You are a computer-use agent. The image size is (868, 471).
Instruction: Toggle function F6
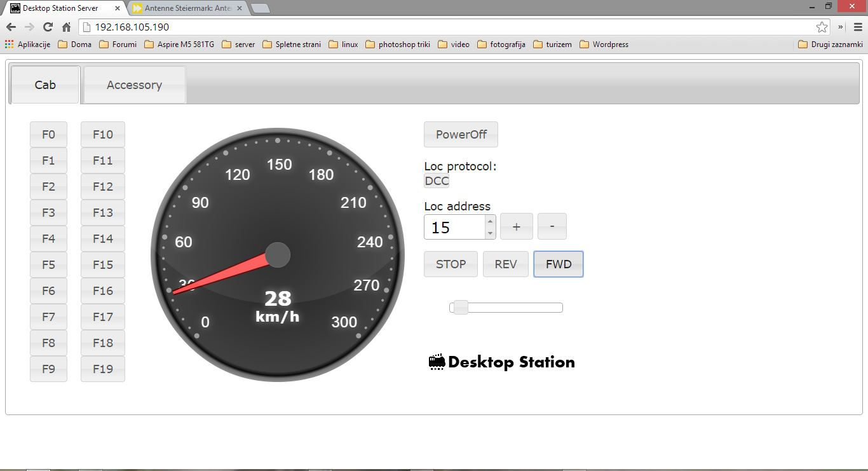[48, 291]
